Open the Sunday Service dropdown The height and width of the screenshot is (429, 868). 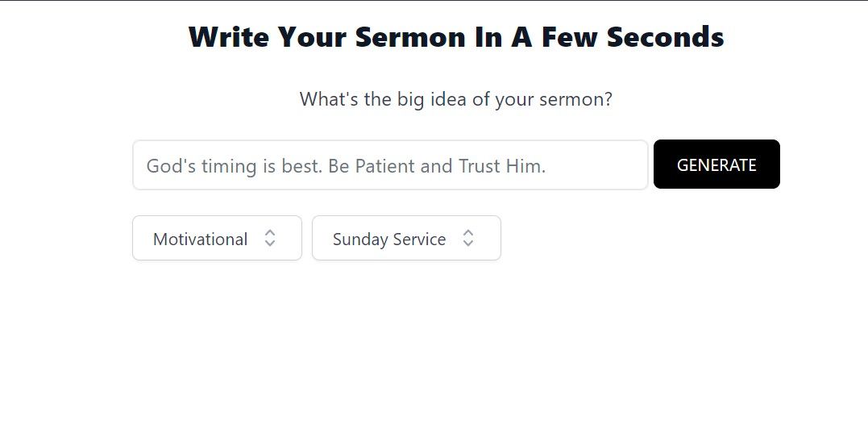406,239
